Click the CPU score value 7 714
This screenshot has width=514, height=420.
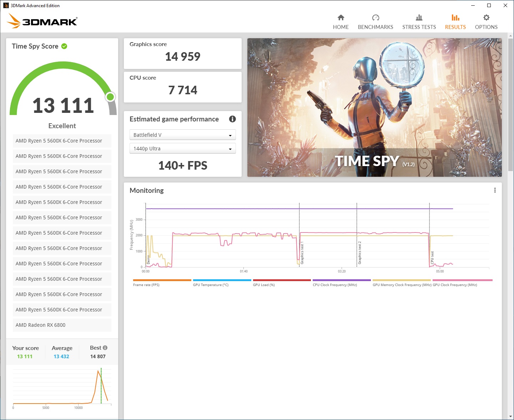(x=183, y=90)
